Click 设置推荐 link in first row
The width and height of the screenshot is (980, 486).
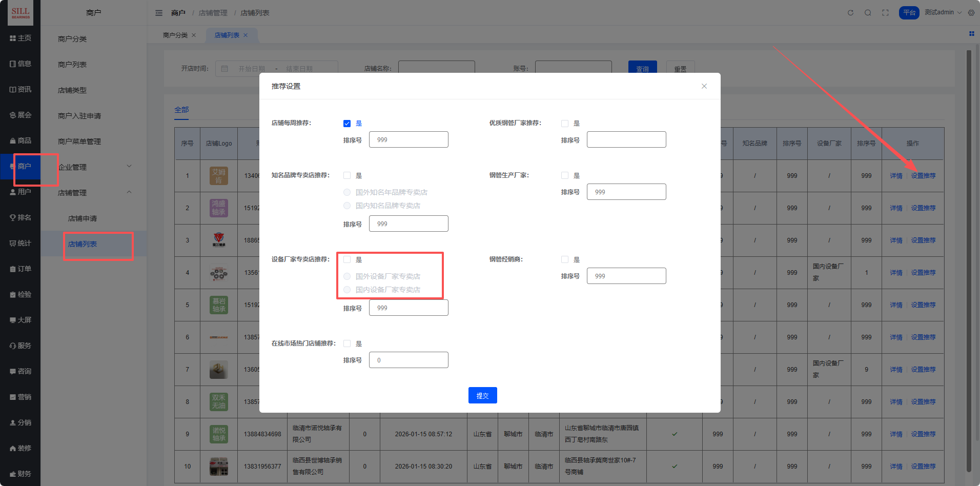(923, 176)
